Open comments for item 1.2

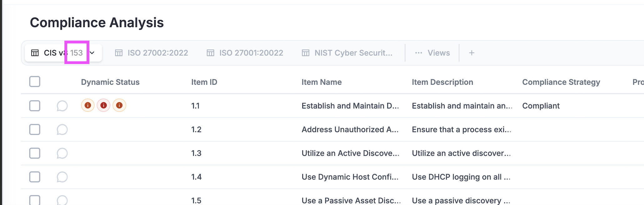(62, 129)
